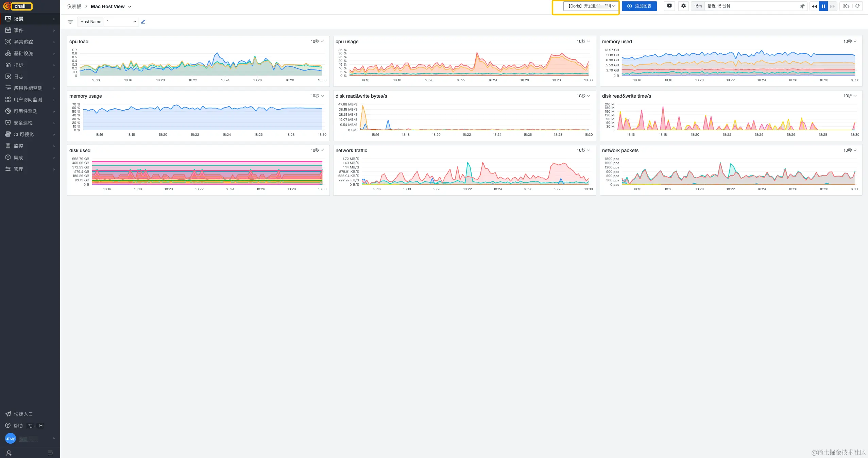
Task: Click the edit pencil next to Host Name
Action: (x=143, y=22)
